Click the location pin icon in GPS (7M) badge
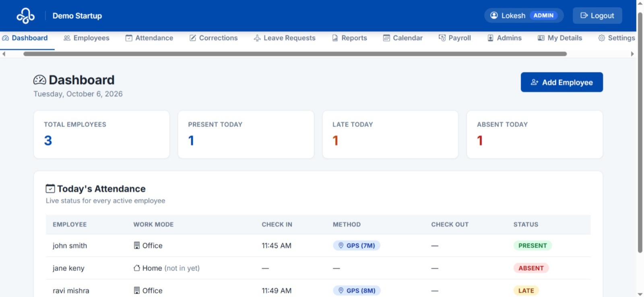The width and height of the screenshot is (644, 297). (x=341, y=245)
